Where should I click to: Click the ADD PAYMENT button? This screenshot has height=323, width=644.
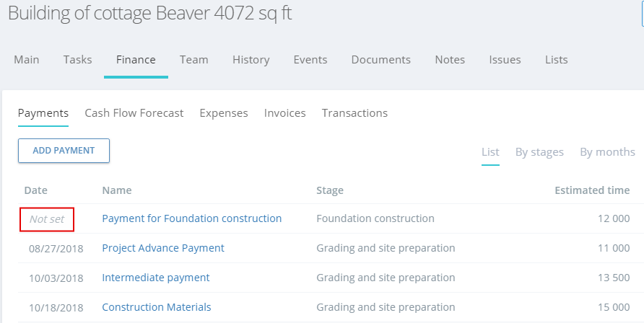(64, 151)
